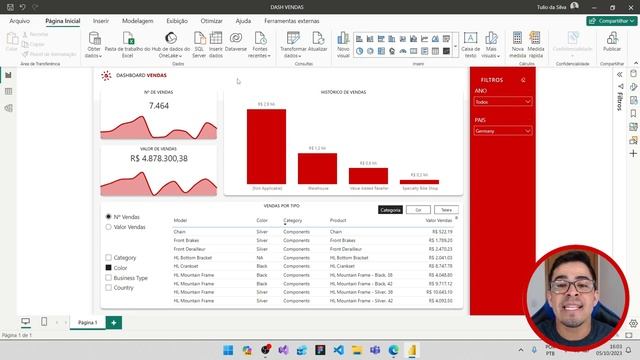The width and height of the screenshot is (640, 360).
Task: Create a Nova medida
Action: pos(517,45)
